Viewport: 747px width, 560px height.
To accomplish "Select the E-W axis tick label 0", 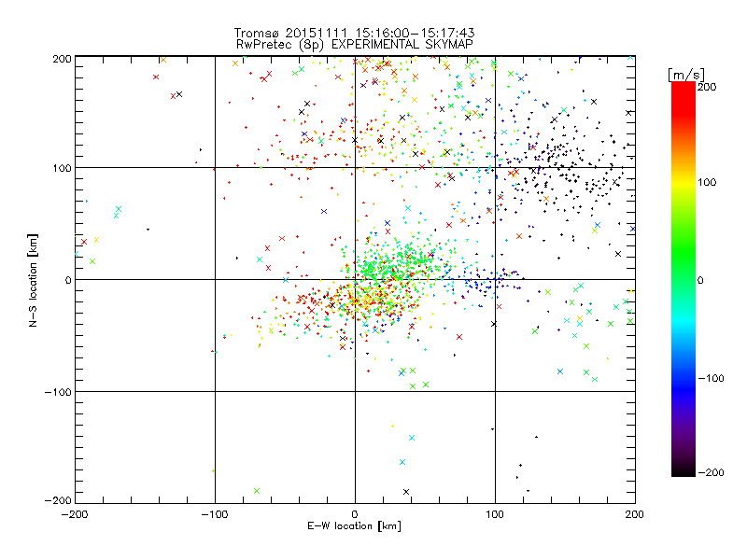I will [x=355, y=515].
